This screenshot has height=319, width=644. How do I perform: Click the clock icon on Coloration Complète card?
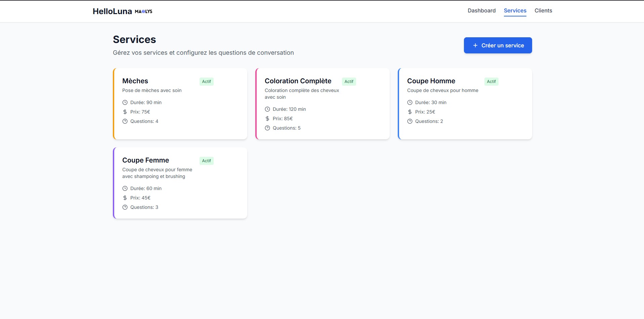pyautogui.click(x=267, y=109)
